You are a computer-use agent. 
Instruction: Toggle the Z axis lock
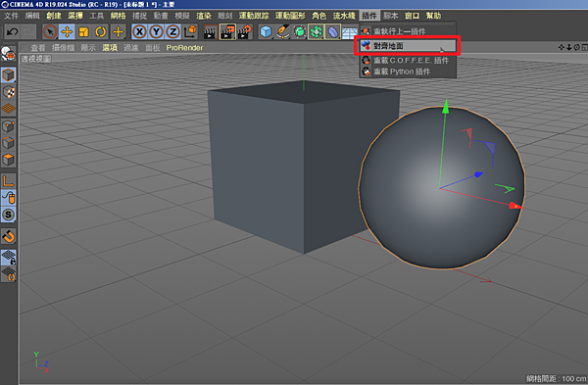pyautogui.click(x=173, y=32)
